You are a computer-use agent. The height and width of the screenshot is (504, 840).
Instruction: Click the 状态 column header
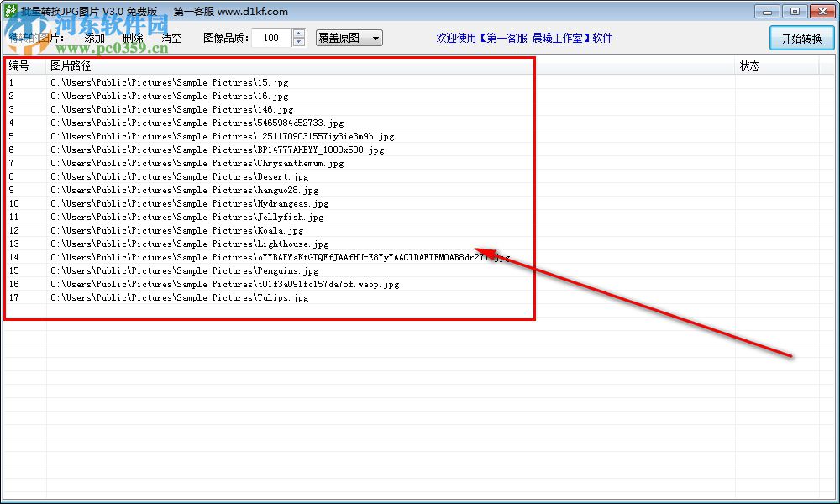(x=750, y=66)
